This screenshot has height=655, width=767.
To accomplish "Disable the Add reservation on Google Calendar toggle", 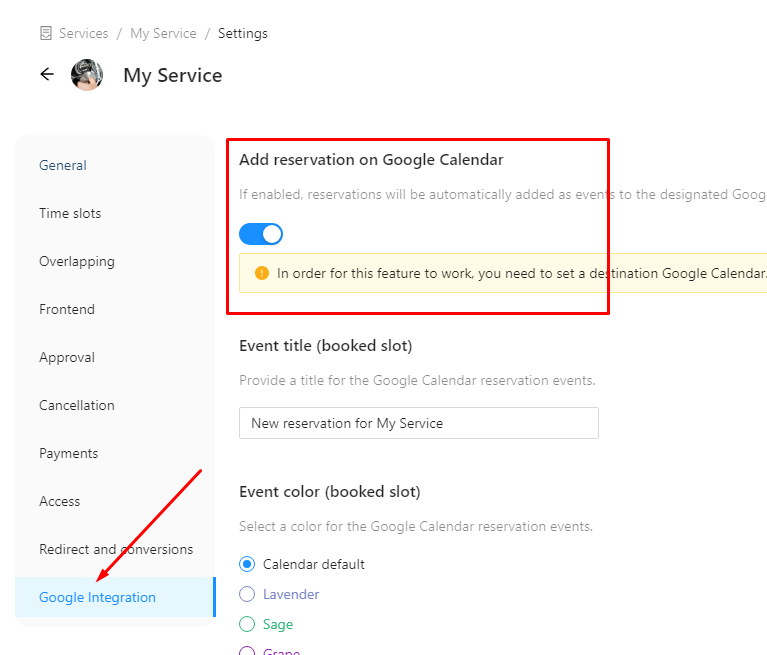I will (x=261, y=234).
